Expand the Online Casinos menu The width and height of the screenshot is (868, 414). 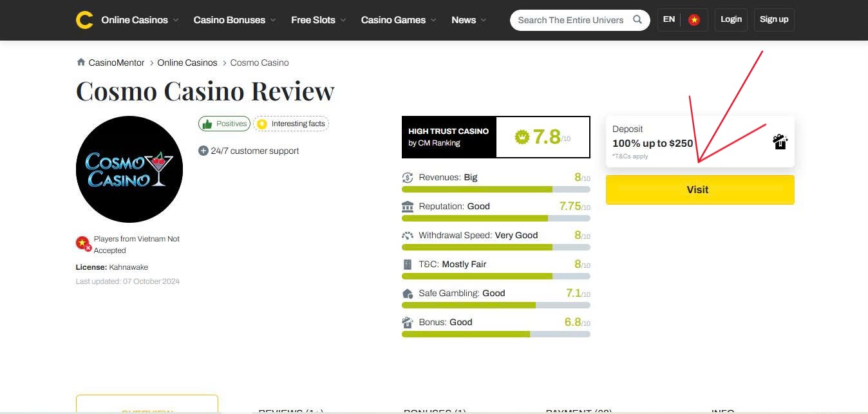click(140, 20)
